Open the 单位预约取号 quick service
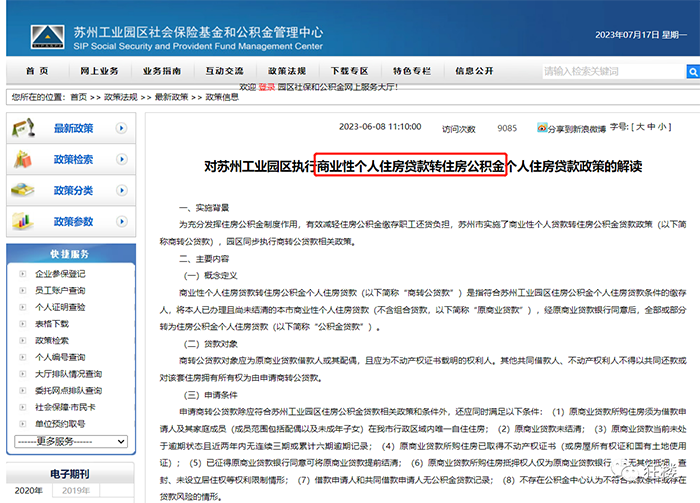700x503 pixels. pos(60,424)
